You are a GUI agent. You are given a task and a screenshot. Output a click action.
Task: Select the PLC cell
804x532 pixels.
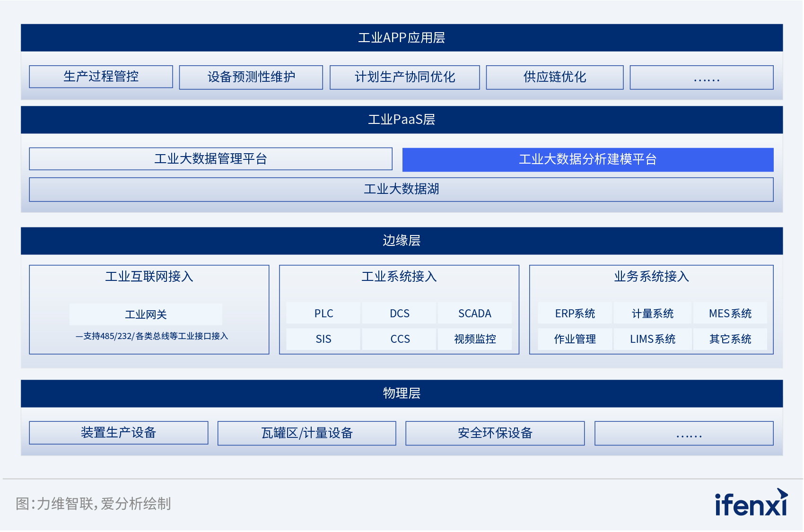click(x=323, y=313)
